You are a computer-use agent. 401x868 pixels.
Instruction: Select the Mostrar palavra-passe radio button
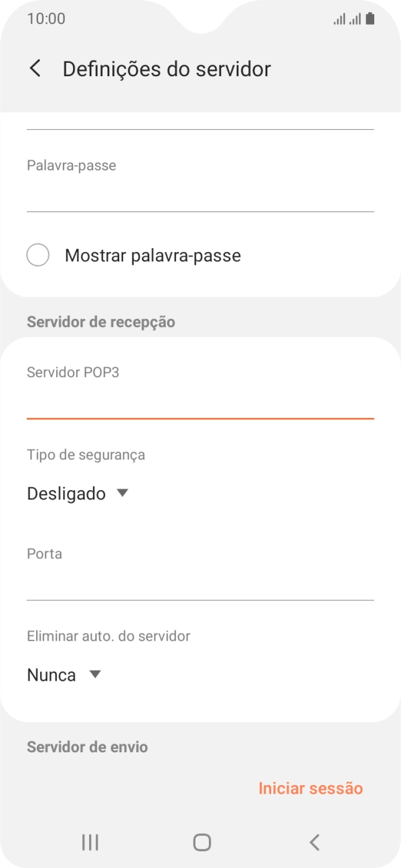pyautogui.click(x=38, y=255)
